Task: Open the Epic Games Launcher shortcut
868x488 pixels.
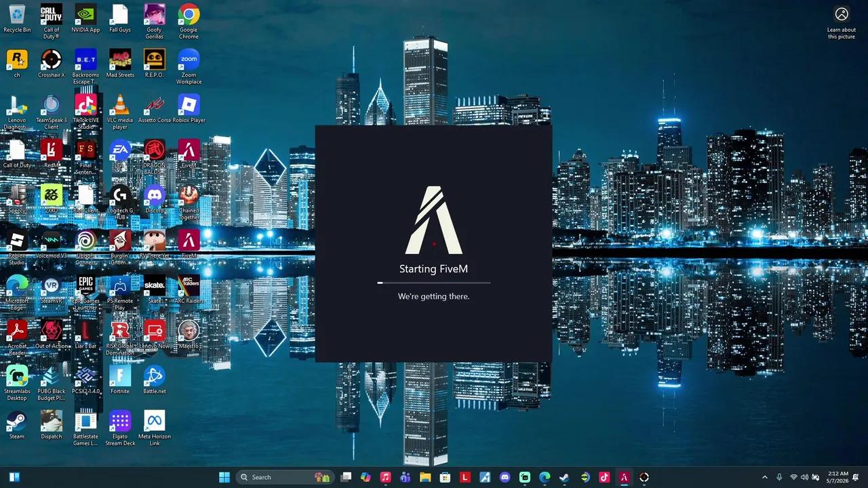Action: tap(85, 292)
